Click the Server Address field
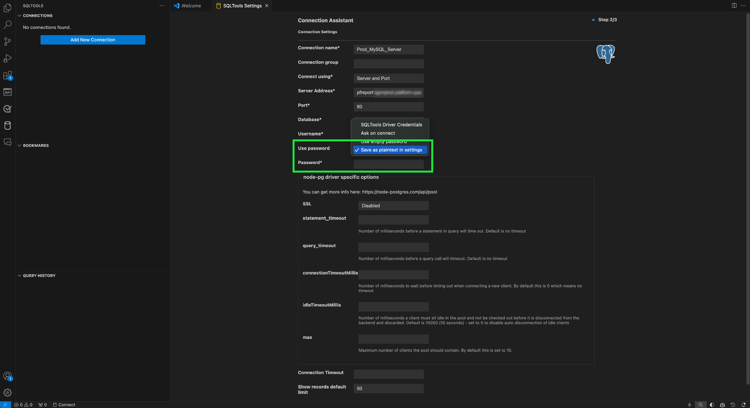750x408 pixels. 388,92
